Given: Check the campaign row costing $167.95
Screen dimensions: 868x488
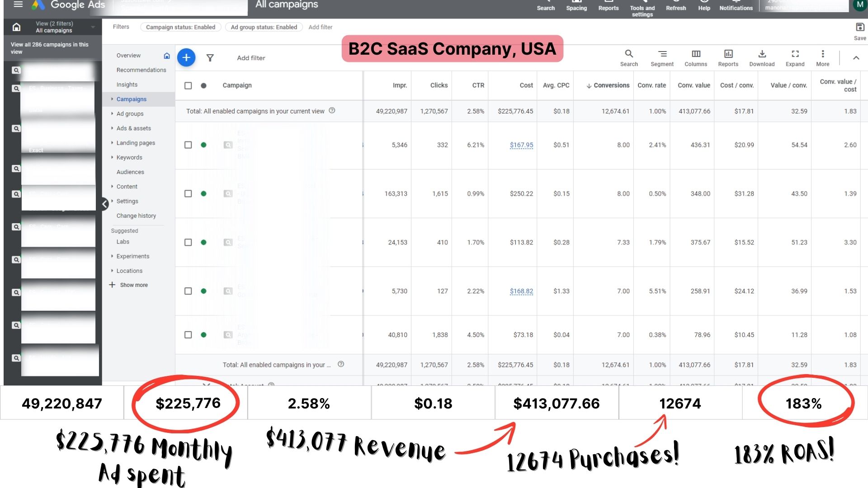Looking at the screenshot, I should coord(188,145).
